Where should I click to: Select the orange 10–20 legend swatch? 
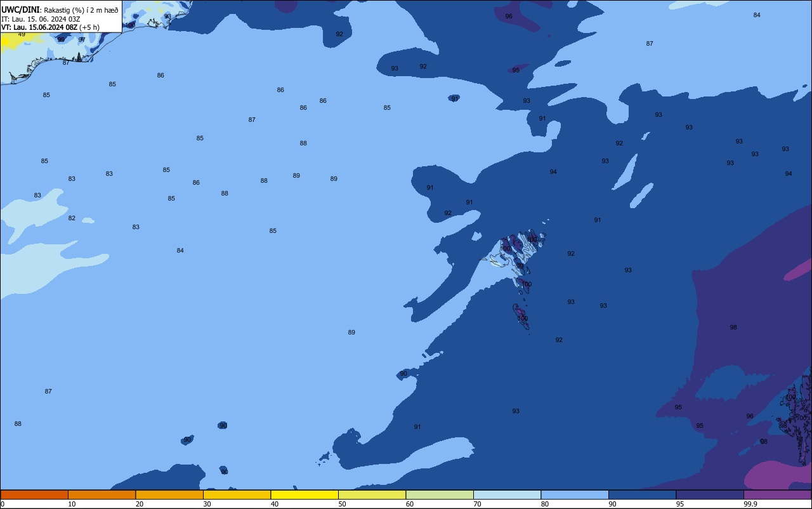[x=101, y=494]
